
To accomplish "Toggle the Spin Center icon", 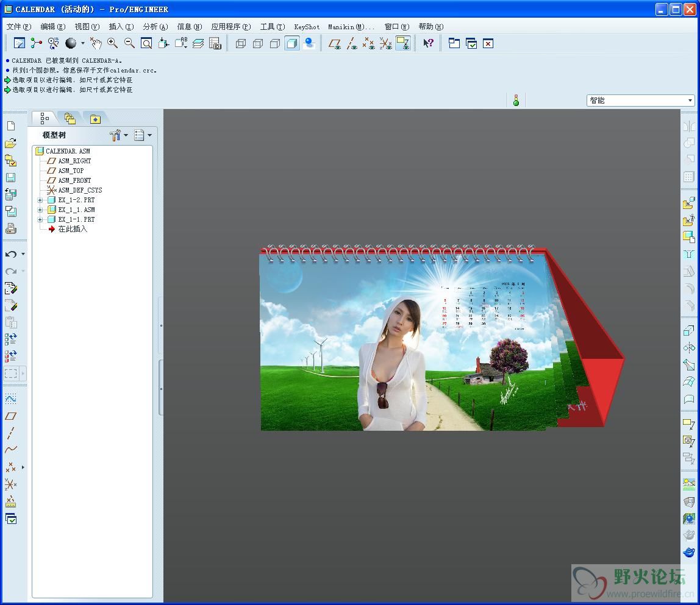I will coord(36,43).
